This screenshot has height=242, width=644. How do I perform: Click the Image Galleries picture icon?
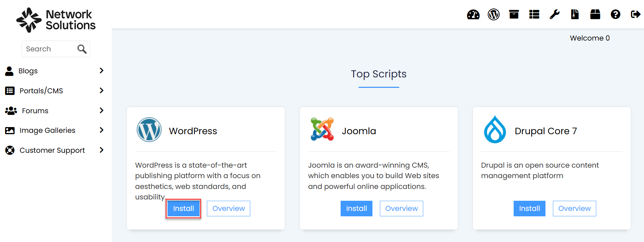(x=10, y=130)
